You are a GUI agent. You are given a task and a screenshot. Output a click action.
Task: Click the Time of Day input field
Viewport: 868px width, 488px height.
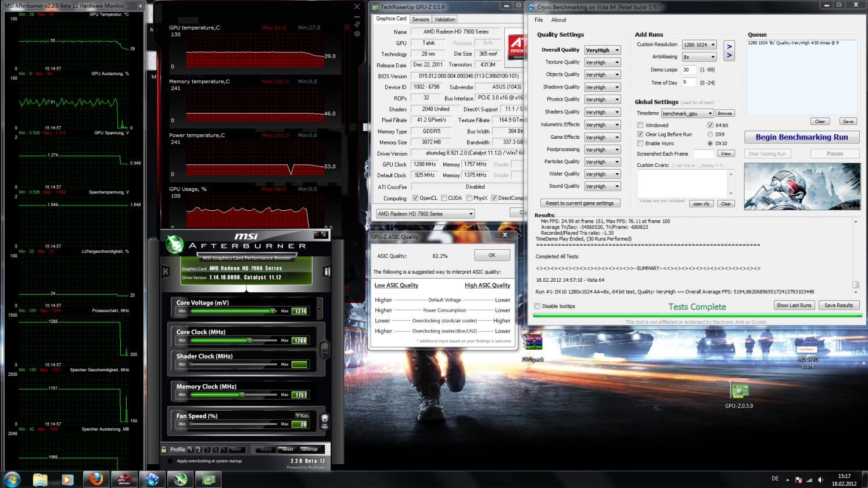click(689, 82)
